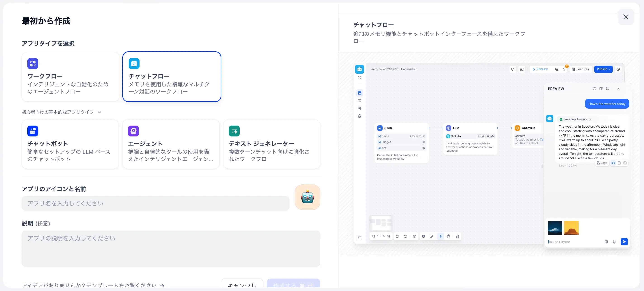Click the run history icon beside Preview
The height and width of the screenshot is (291, 644).
point(556,69)
